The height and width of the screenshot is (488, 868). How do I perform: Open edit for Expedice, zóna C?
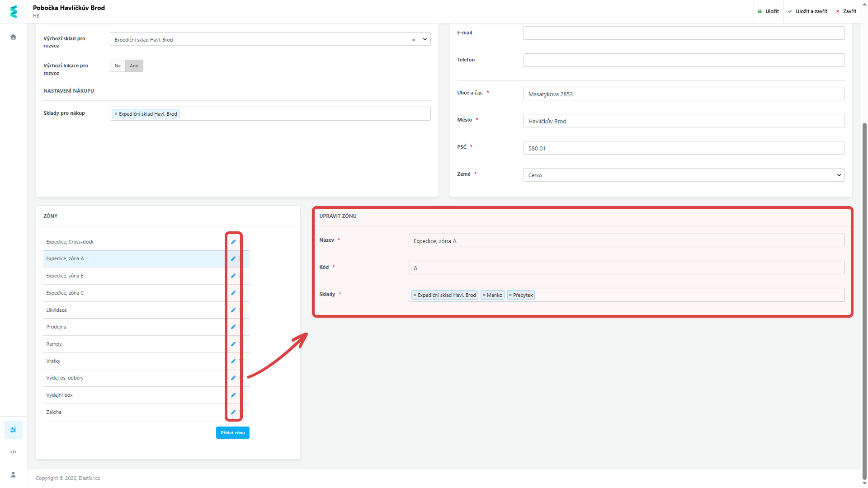[x=233, y=293]
